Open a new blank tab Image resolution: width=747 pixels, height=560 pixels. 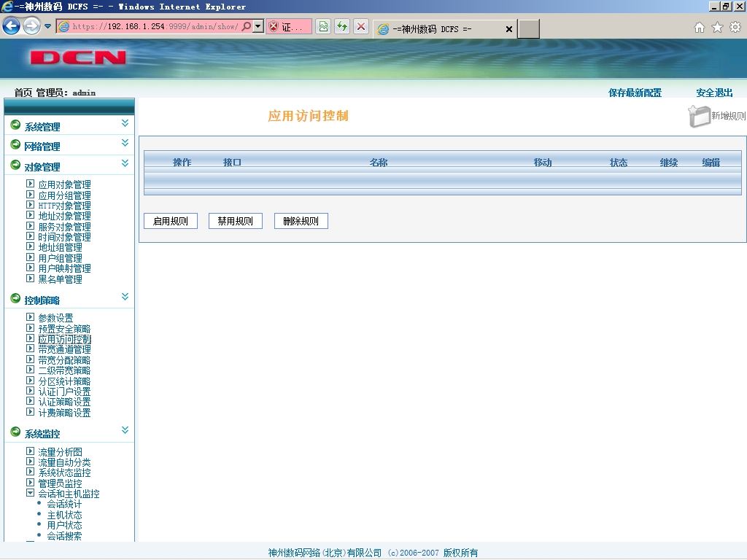529,29
